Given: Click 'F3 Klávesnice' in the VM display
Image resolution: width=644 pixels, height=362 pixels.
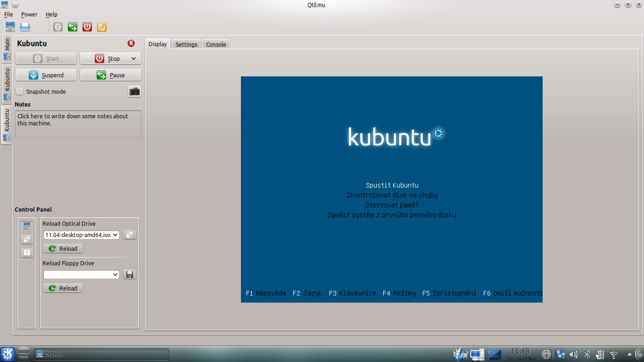Looking at the screenshot, I should [x=353, y=293].
